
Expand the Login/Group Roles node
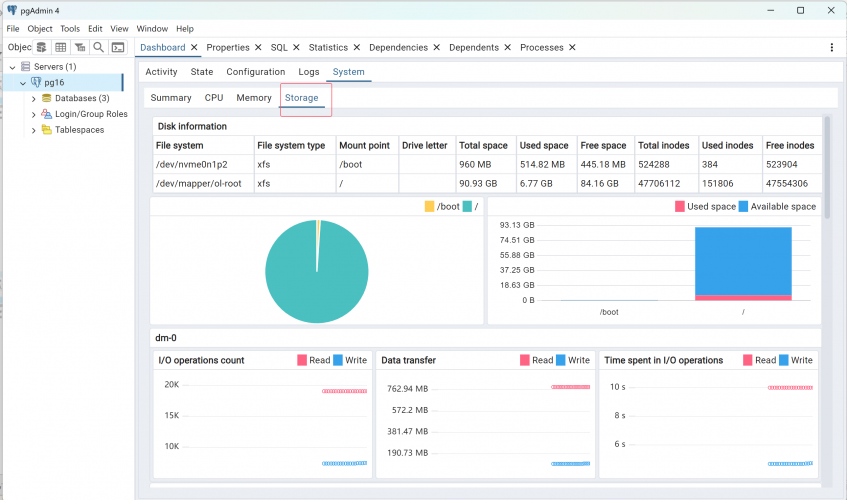[x=33, y=114]
